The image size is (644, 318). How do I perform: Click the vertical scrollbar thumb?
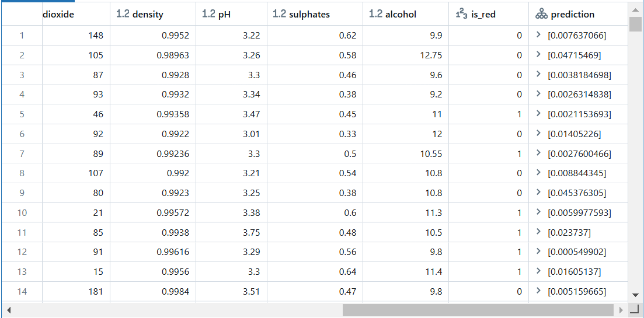[x=635, y=25]
